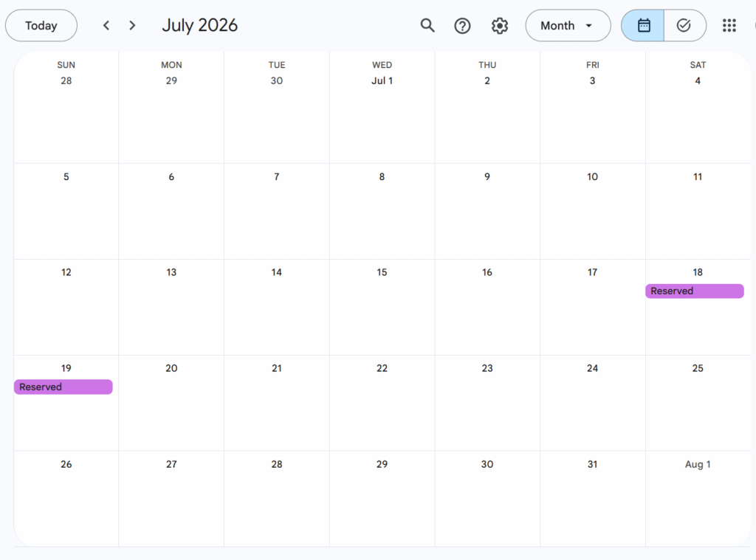Go to next month arrow

(x=132, y=26)
